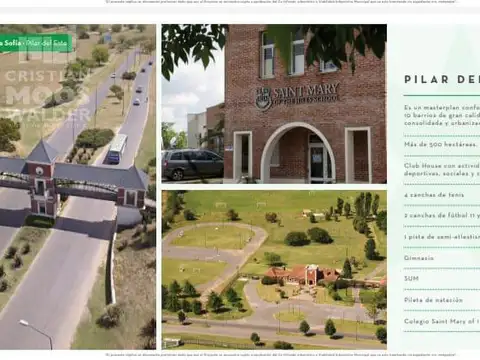Click the 'PILAR DE' heading text

442,79
